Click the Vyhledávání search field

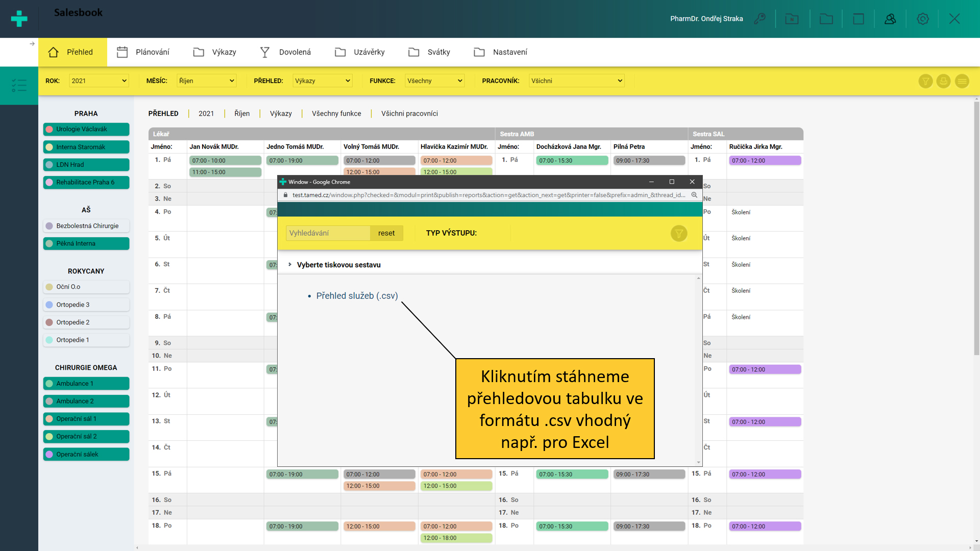(328, 233)
